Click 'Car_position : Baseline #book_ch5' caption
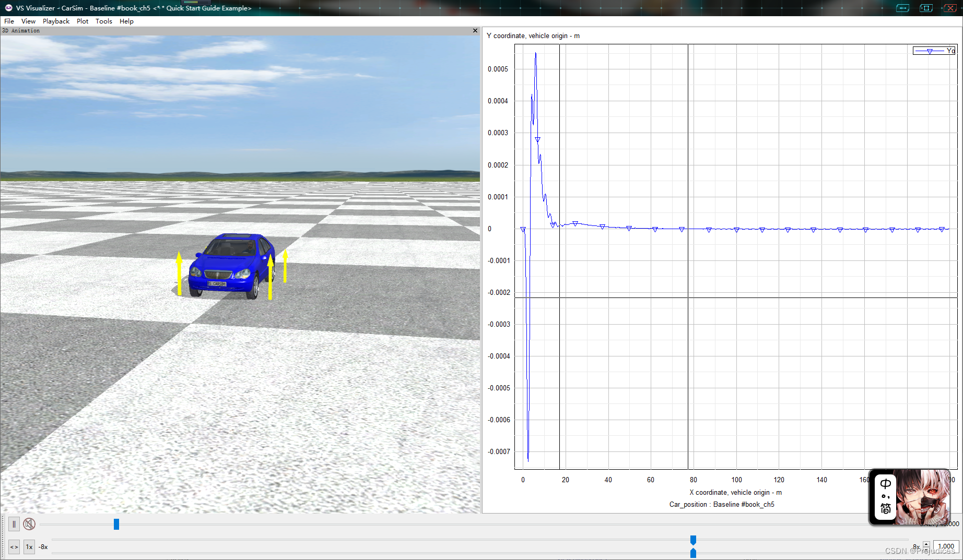 [722, 505]
